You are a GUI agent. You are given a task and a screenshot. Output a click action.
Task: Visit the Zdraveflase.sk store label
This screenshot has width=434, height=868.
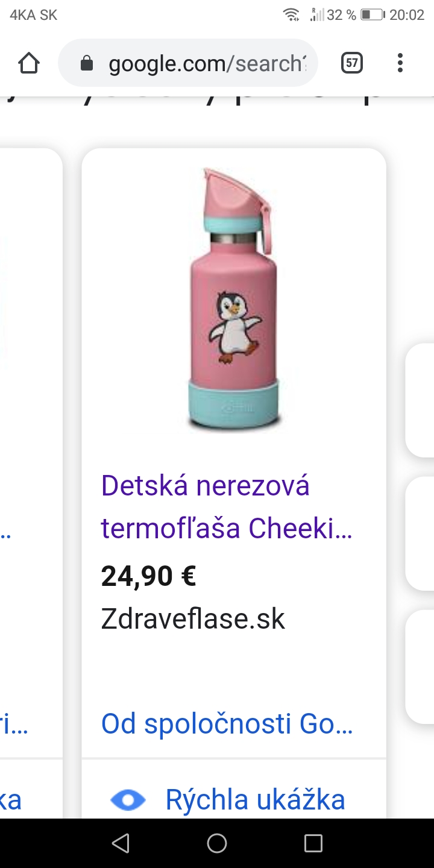tap(193, 619)
